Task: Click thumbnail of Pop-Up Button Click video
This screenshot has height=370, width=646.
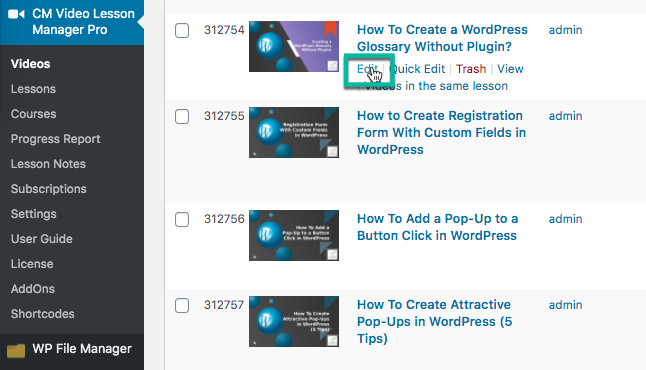Action: (x=294, y=236)
